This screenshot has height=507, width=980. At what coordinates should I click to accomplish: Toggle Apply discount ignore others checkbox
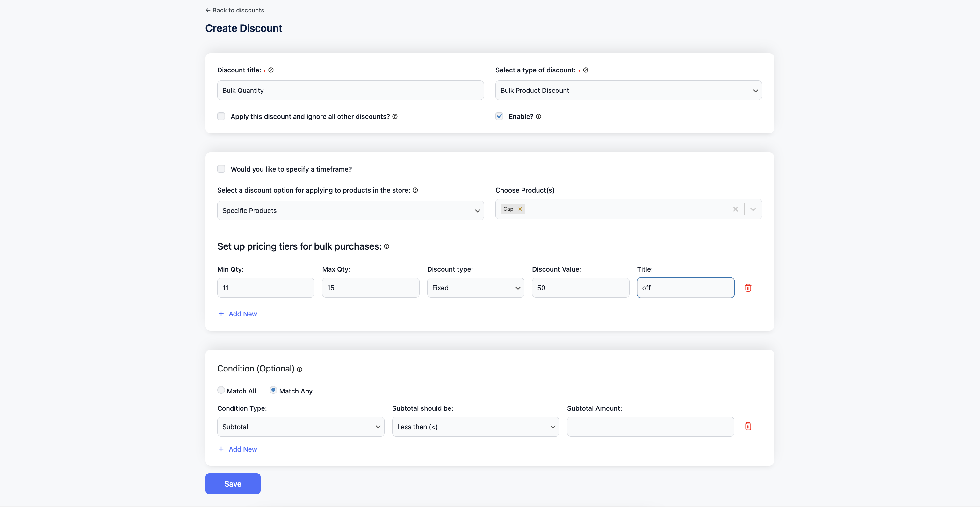[x=221, y=116]
